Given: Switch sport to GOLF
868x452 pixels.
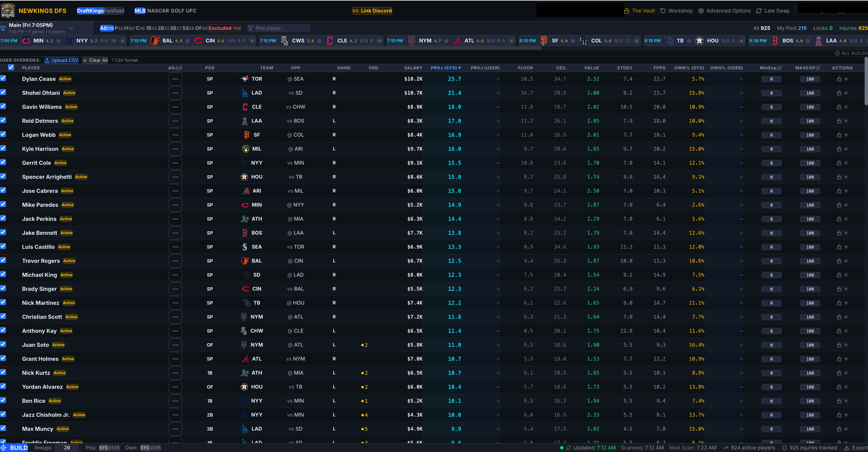Looking at the screenshot, I should click(x=178, y=11).
